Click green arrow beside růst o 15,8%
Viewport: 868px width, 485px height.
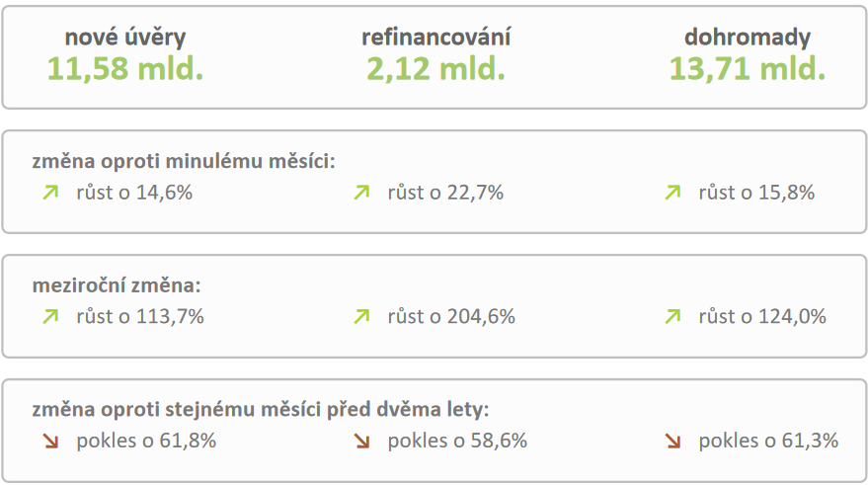[x=672, y=193]
